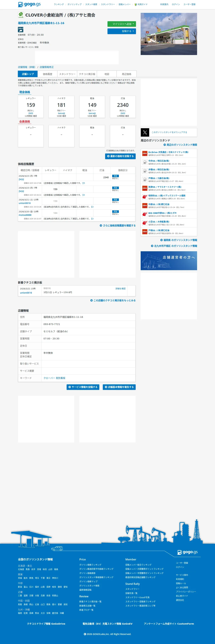Click the 店舗運営者の方へ banner
This screenshot has height=644, width=215.
pyautogui.click(x=169, y=261)
